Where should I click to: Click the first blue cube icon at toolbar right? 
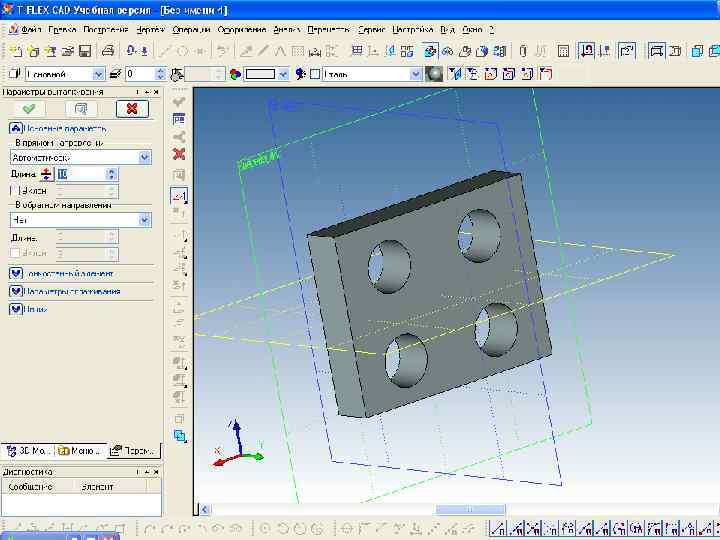pos(697,51)
